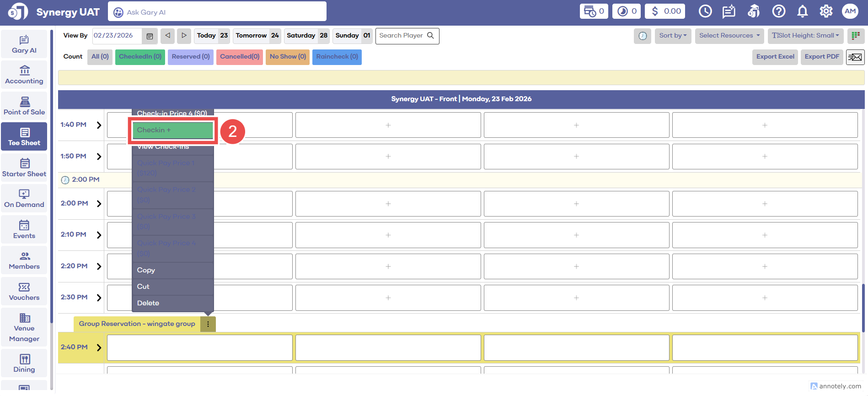The height and width of the screenshot is (396, 868).
Task: Expand the 1:50 PM row chevron
Action: pyautogui.click(x=99, y=157)
